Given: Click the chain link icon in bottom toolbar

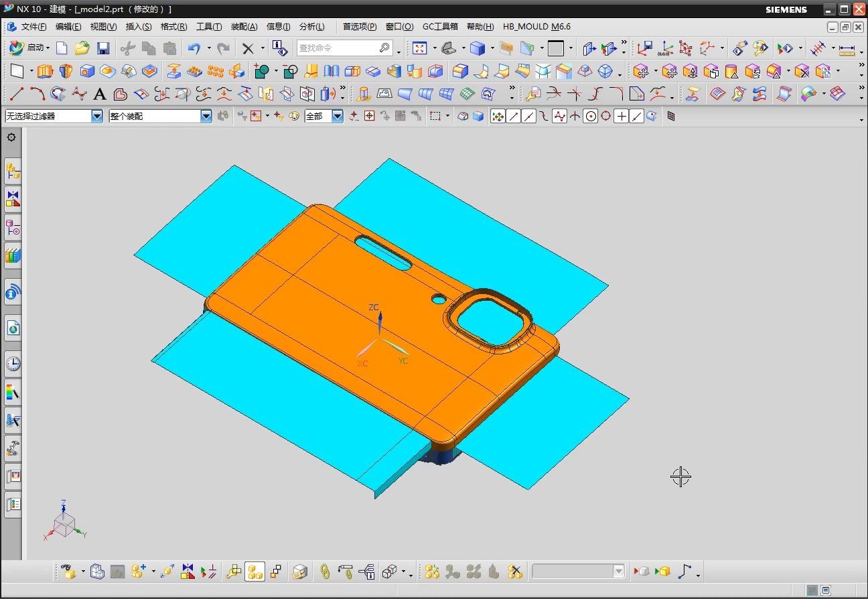Looking at the screenshot, I should pos(325,572).
